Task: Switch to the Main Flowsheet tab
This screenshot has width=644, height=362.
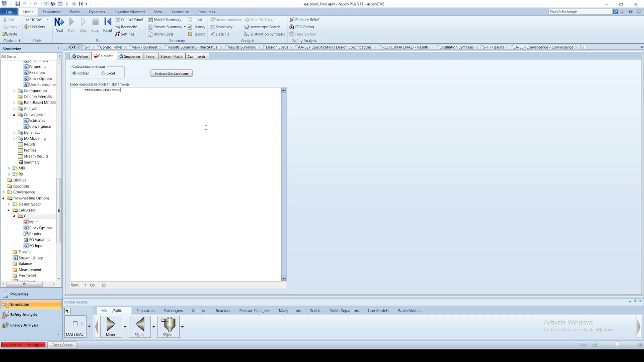Action: (x=144, y=47)
